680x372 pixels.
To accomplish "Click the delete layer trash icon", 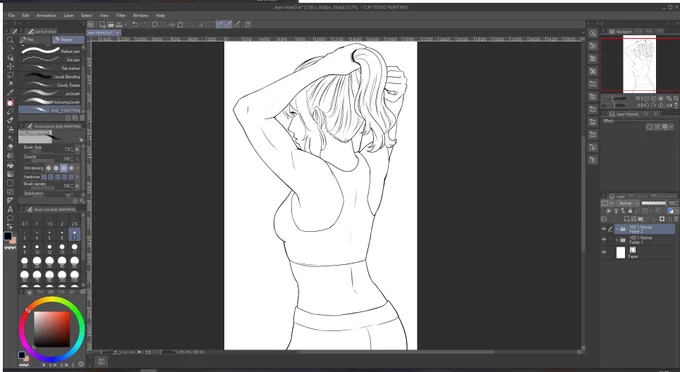I will [x=676, y=219].
